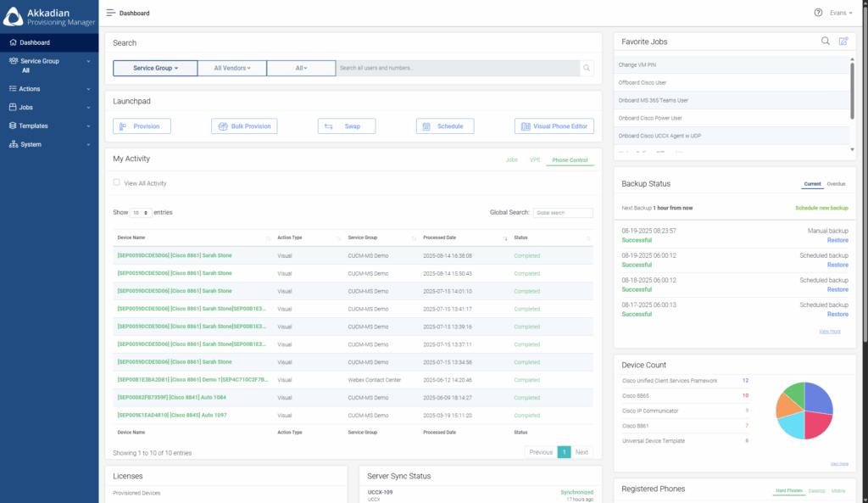Sort by Device Name column arrows
Viewport: 868px width, 503px height.
(268, 238)
